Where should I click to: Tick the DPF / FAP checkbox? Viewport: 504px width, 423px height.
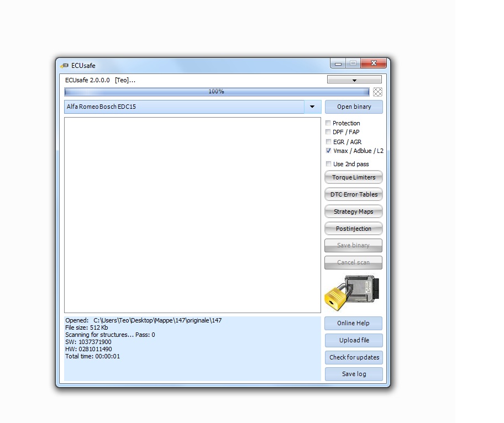[328, 131]
